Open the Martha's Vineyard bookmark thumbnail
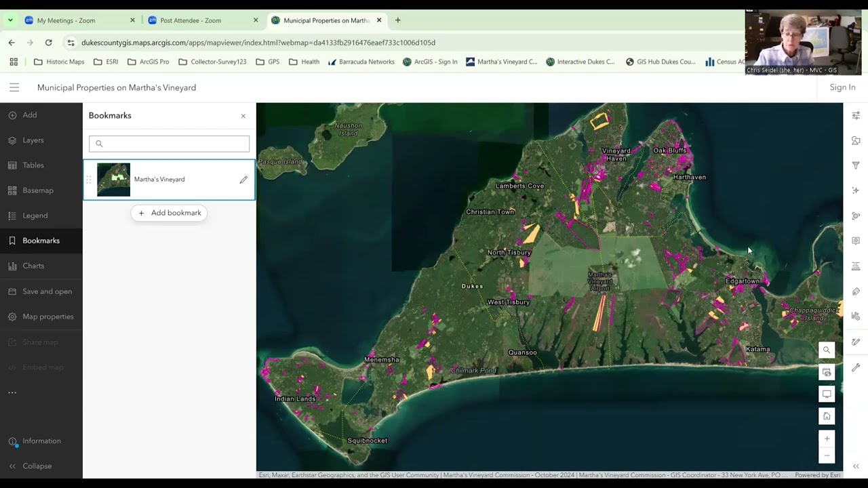This screenshot has width=868, height=488. pos(113,180)
